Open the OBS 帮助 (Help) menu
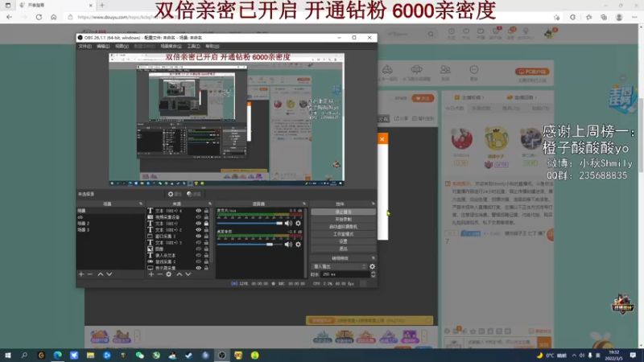Viewport: 644px width, 362px height. pos(212,47)
